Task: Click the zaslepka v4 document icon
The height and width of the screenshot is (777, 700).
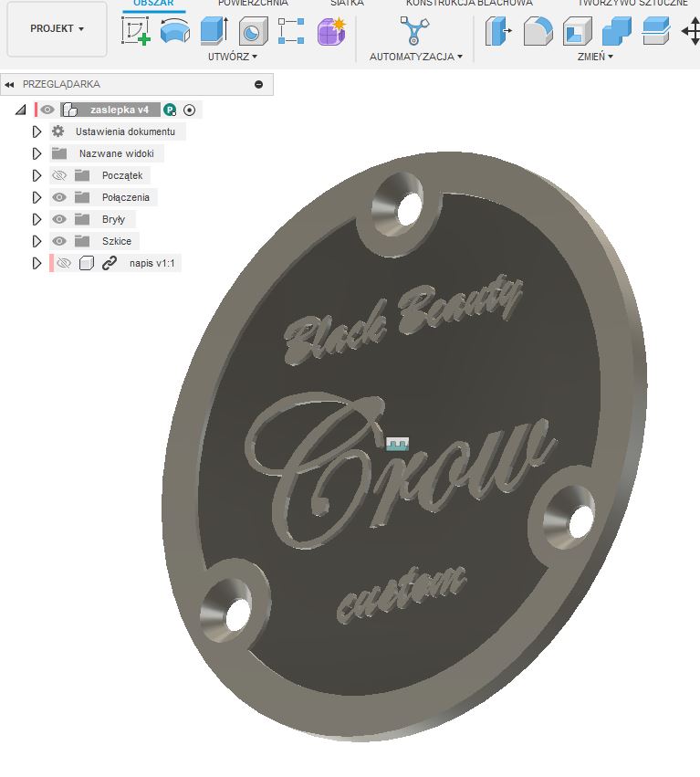Action: point(70,110)
